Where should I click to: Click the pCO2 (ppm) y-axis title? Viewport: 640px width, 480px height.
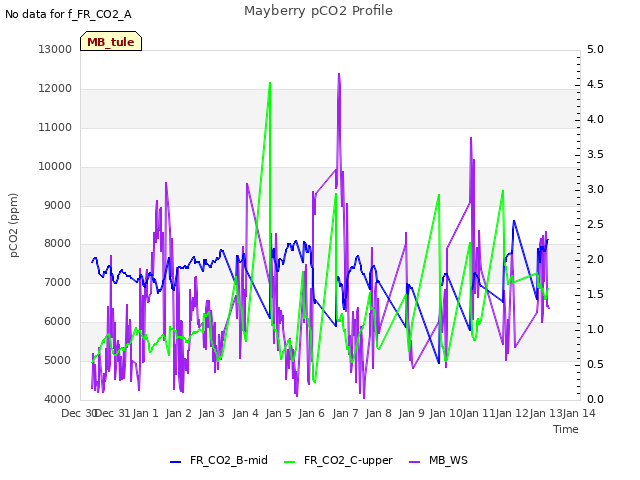(x=14, y=225)
